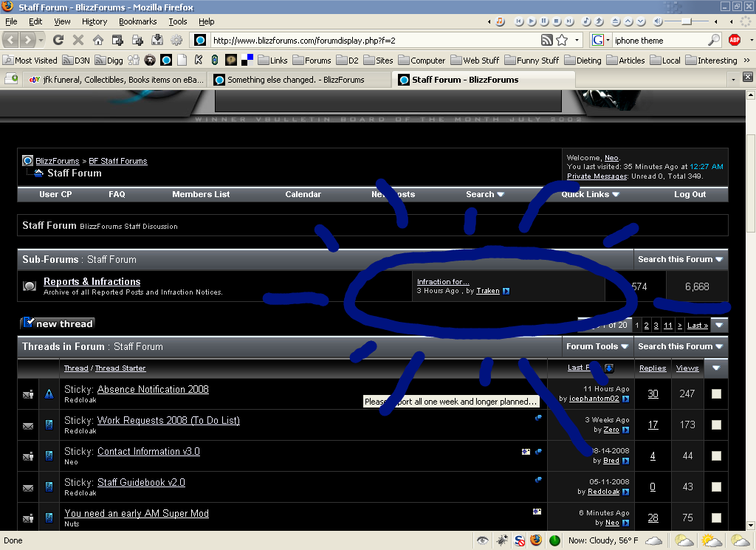Go to page 2 of threads
This screenshot has height=550, width=756.
[646, 326]
